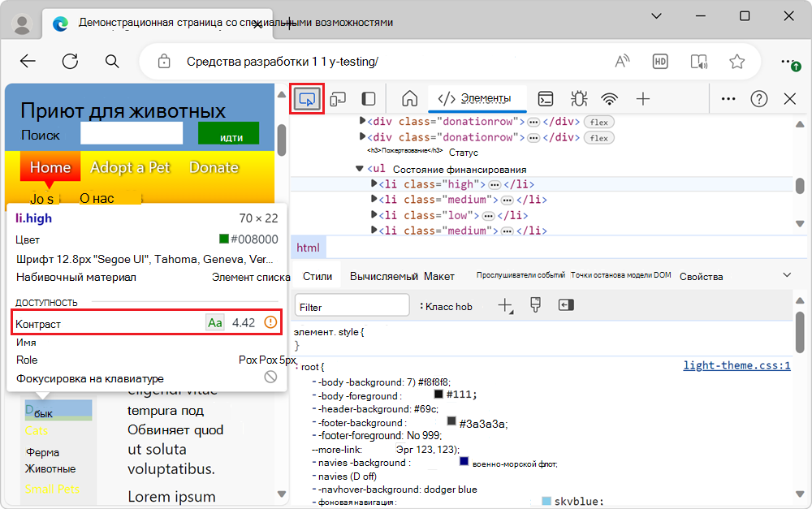
Task: Expand the li class high node
Action: click(374, 183)
